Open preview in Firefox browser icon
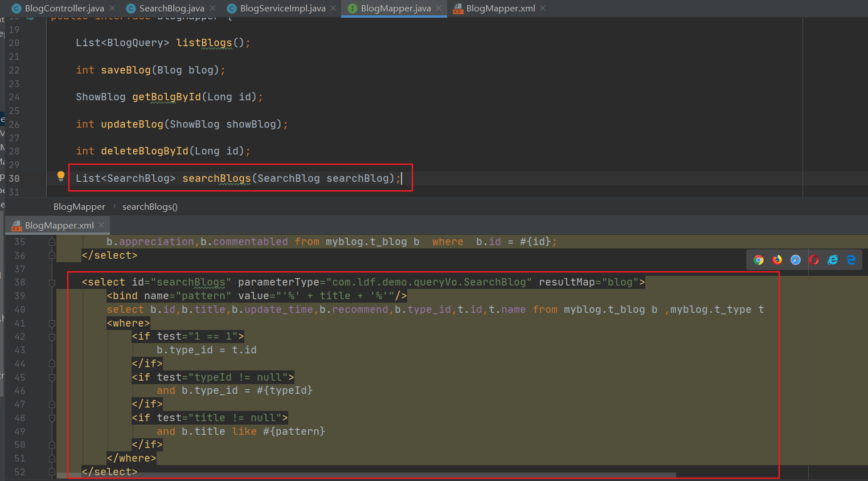The image size is (868, 481). 777,260
